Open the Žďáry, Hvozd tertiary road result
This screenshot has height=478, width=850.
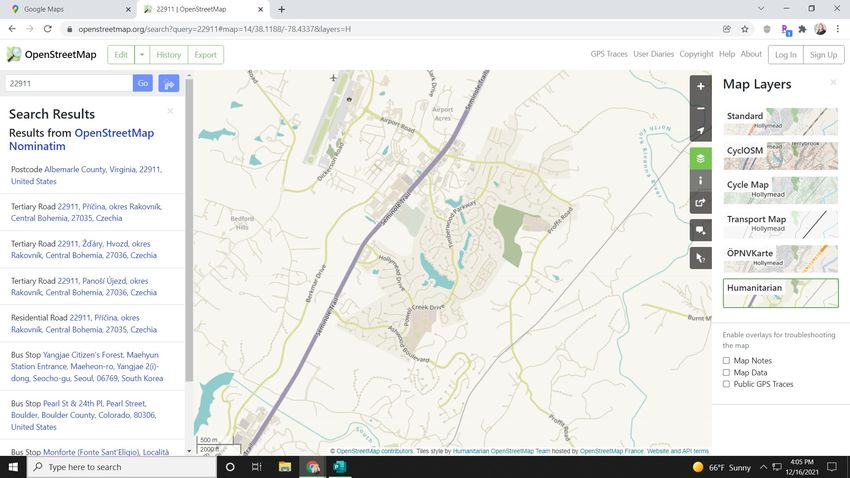coord(84,249)
